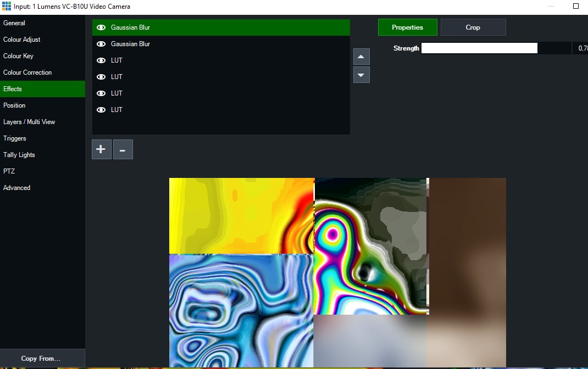Move selected effect up with arrow

pos(361,57)
